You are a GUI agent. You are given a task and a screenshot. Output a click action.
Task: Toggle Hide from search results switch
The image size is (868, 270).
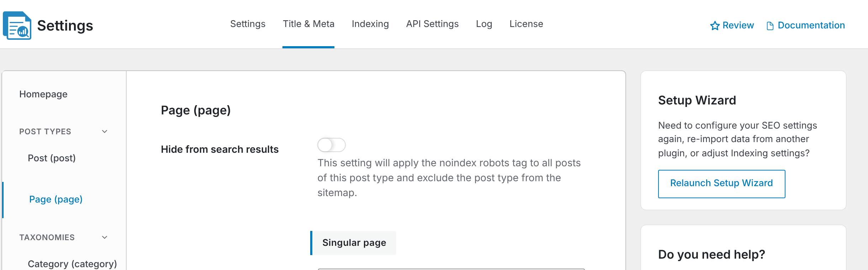point(332,145)
